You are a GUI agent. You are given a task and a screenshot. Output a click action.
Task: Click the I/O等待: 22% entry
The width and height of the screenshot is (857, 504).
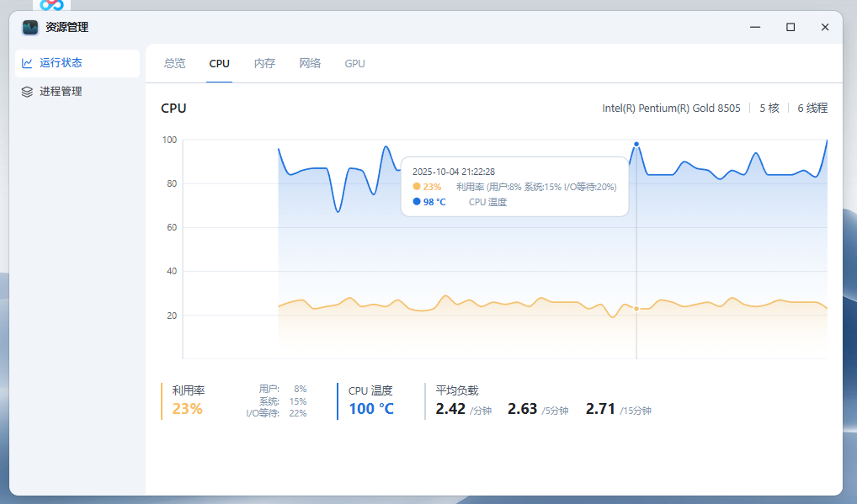tap(277, 413)
